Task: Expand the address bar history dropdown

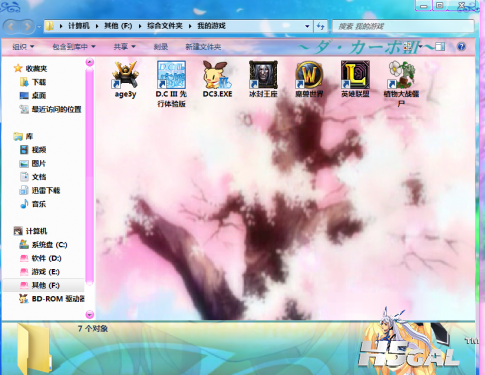Action: click(307, 26)
